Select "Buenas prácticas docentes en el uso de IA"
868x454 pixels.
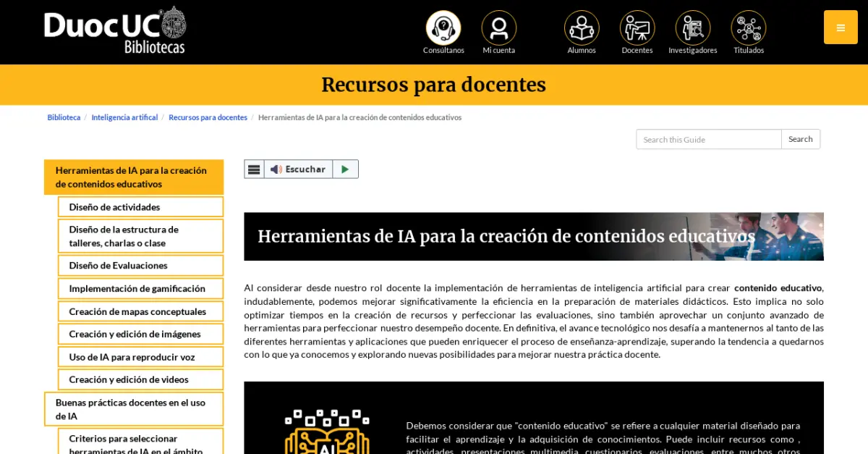(x=134, y=409)
